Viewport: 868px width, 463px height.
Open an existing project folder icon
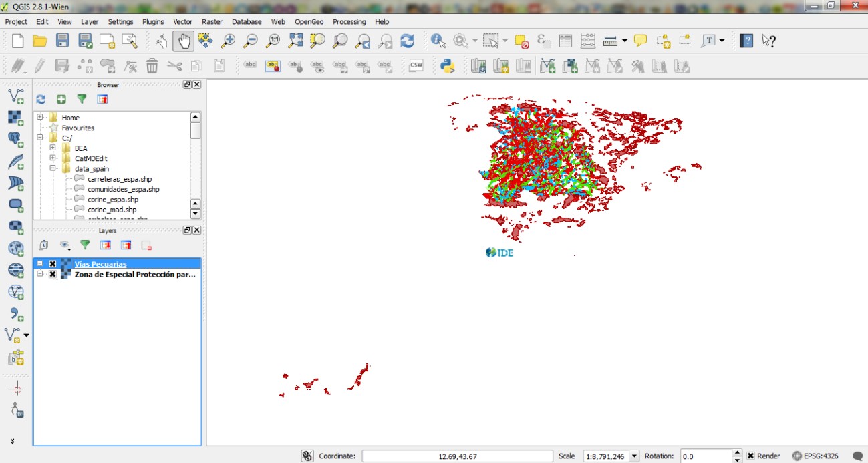click(x=40, y=41)
